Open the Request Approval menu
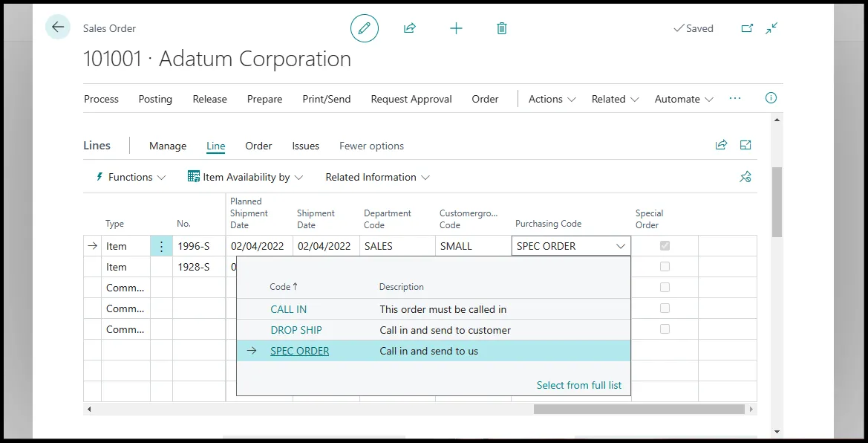The width and height of the screenshot is (868, 443). click(x=411, y=100)
